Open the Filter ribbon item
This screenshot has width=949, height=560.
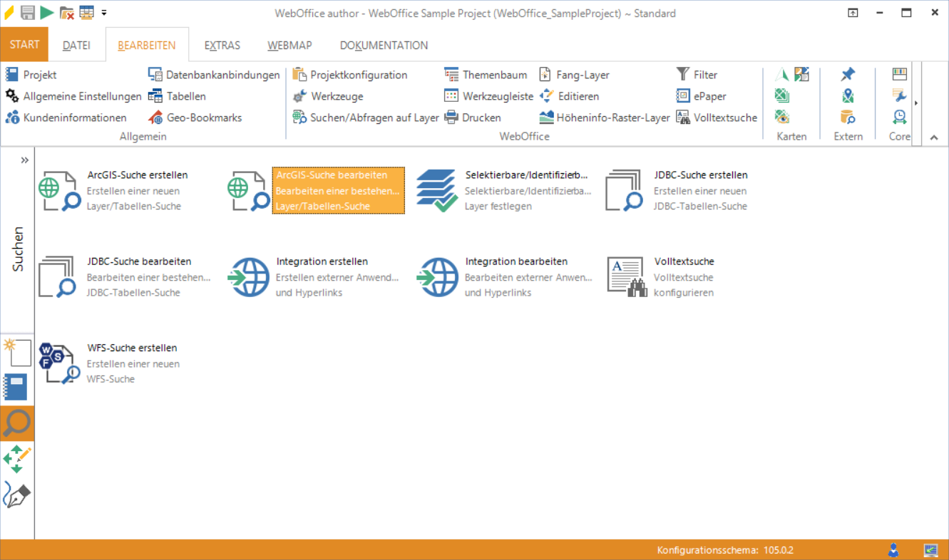(x=697, y=75)
